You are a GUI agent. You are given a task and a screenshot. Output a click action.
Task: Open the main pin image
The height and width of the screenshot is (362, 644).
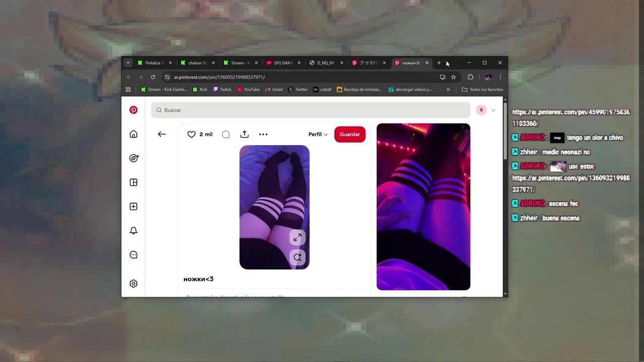point(274,207)
